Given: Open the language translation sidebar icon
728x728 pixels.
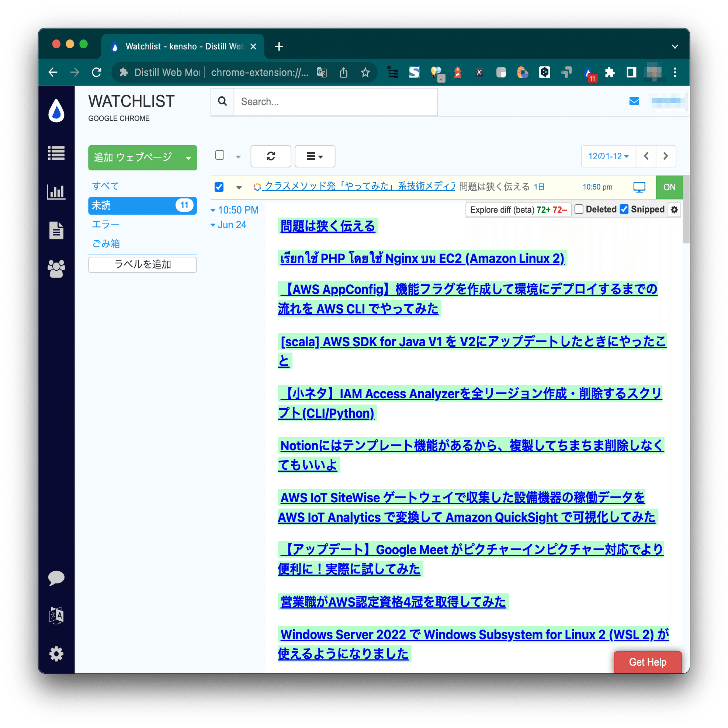Looking at the screenshot, I should [x=56, y=615].
